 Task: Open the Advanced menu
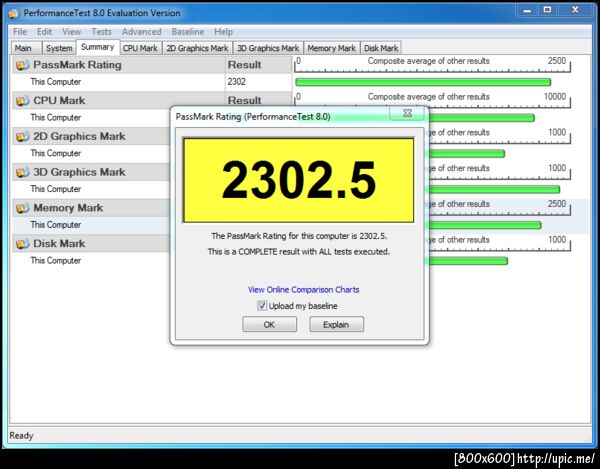[x=142, y=32]
